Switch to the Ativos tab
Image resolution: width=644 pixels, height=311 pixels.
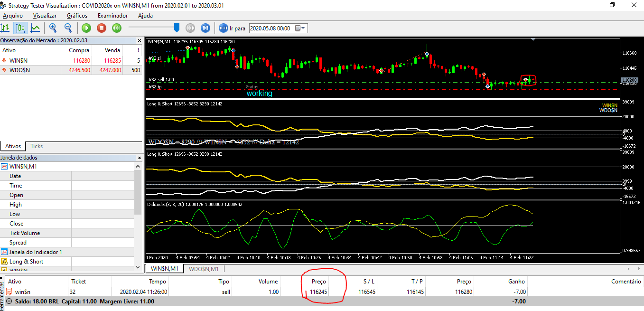(x=13, y=146)
